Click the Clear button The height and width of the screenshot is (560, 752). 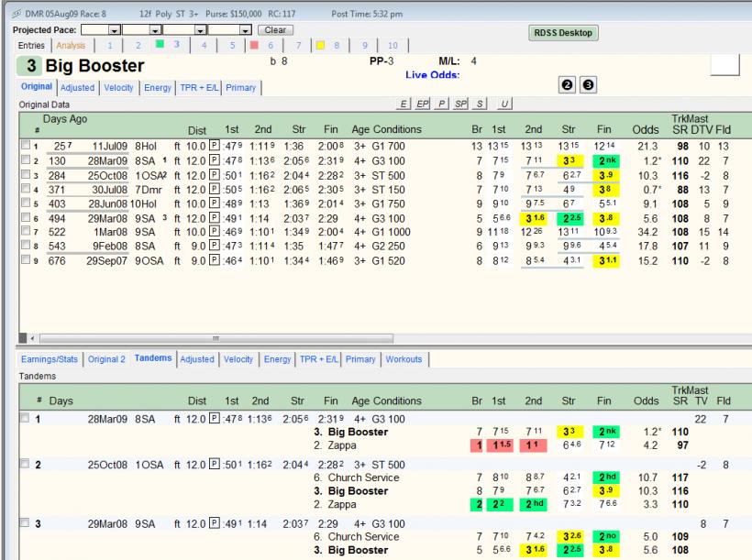[275, 30]
